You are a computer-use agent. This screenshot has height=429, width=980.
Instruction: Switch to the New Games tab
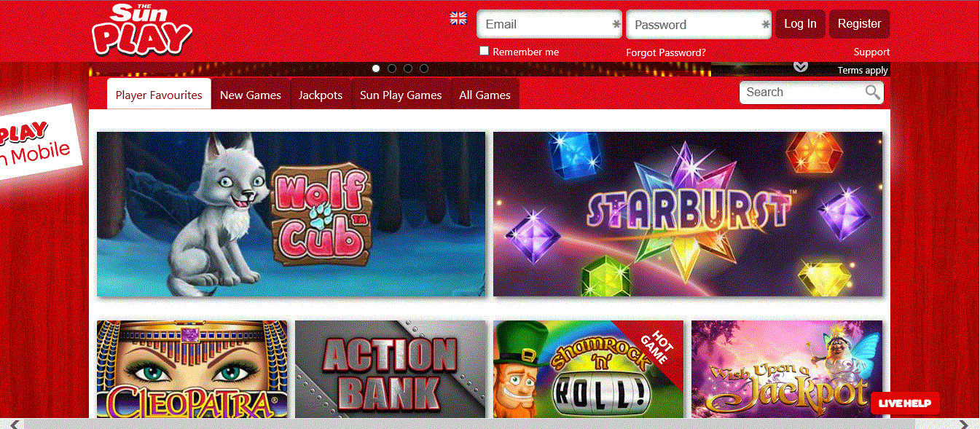251,95
